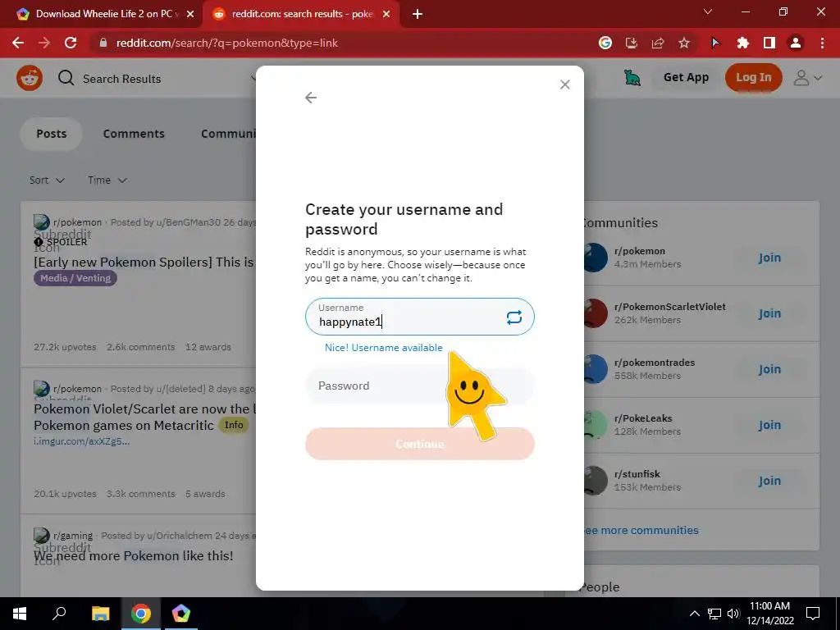Close the sign-up dialog with the X
Screen dimensions: 840x630
564,84
